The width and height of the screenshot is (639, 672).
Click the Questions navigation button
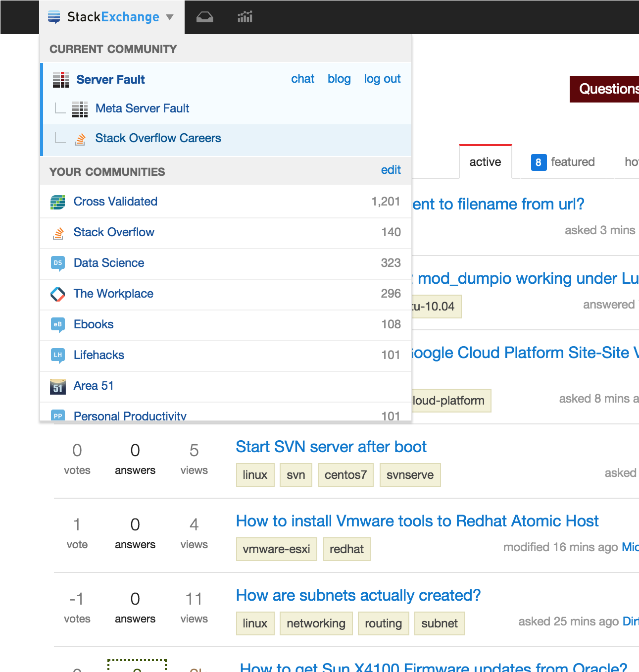[604, 89]
